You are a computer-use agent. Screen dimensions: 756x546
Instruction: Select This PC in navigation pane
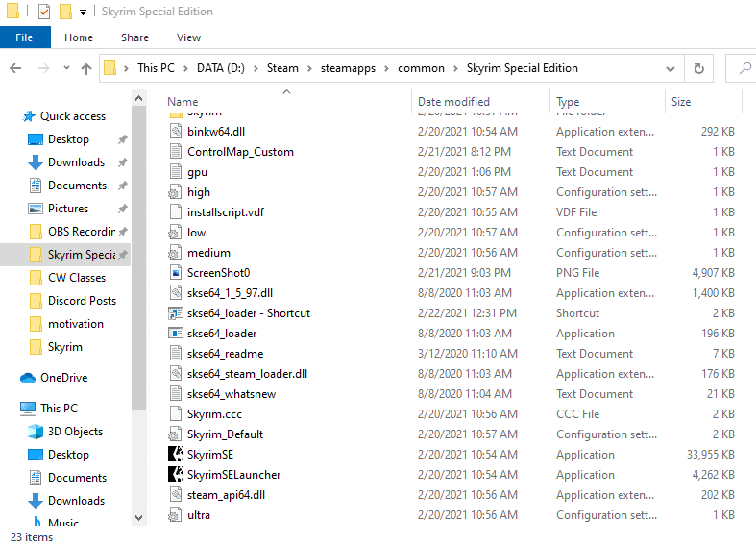click(x=59, y=409)
